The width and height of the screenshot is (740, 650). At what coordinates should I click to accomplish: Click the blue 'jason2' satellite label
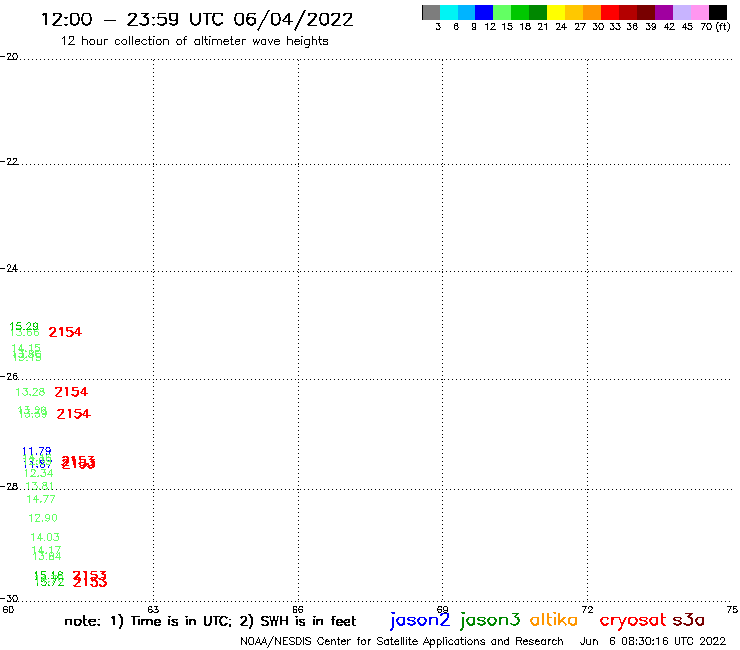[x=420, y=620]
